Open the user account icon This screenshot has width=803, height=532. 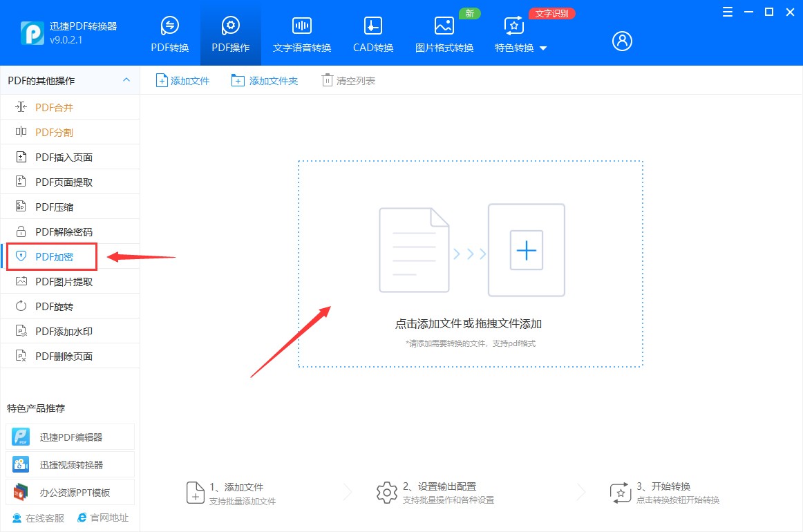[621, 41]
